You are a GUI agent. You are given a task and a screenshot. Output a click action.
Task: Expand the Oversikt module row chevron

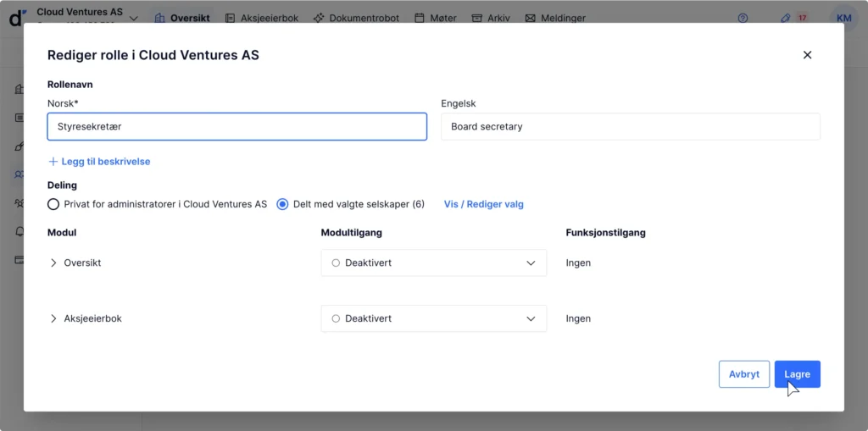click(x=53, y=262)
